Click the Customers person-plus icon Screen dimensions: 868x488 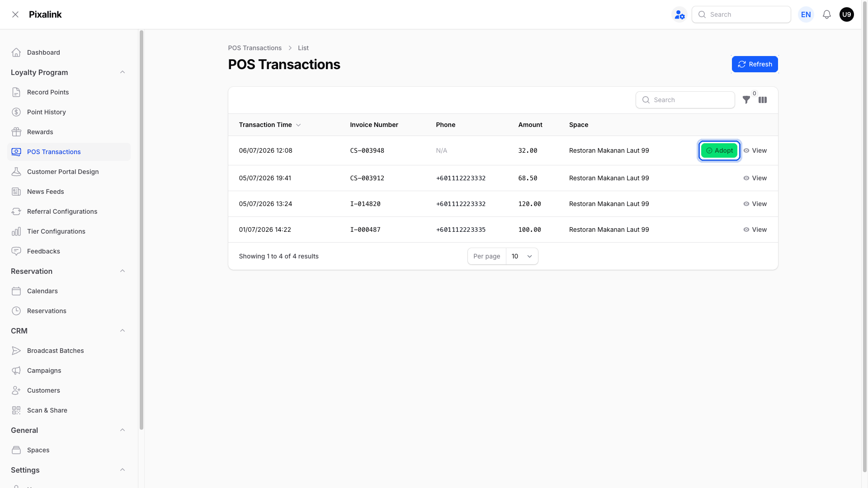click(16, 390)
